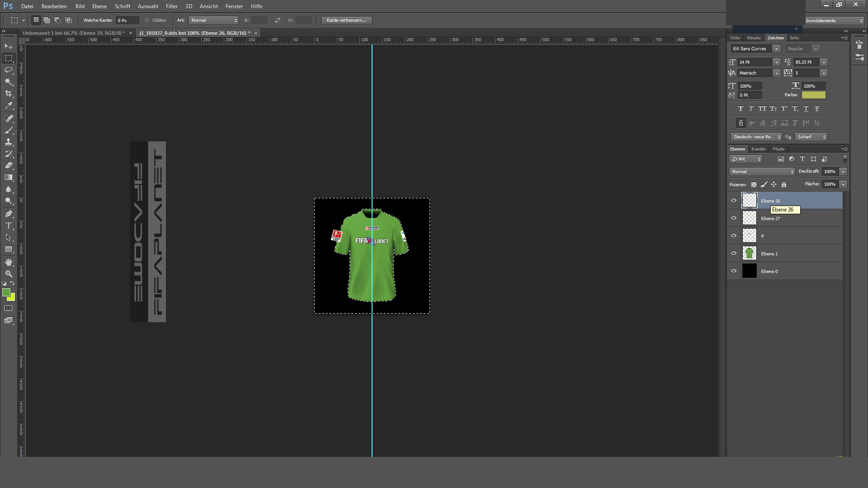The width and height of the screenshot is (868, 488).
Task: Open the font size 14 Pt dropdown
Action: click(776, 62)
